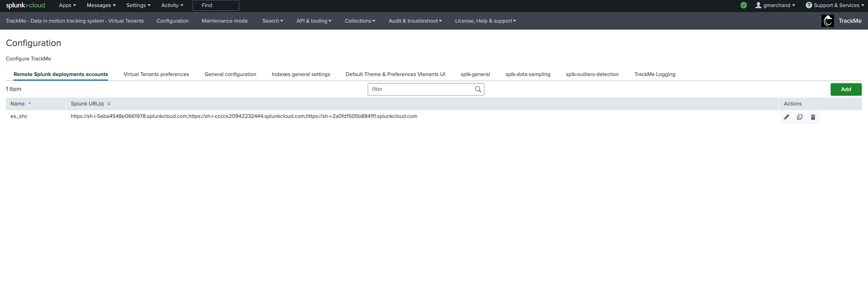
Task: Click into the filter text field
Action: [x=421, y=89]
